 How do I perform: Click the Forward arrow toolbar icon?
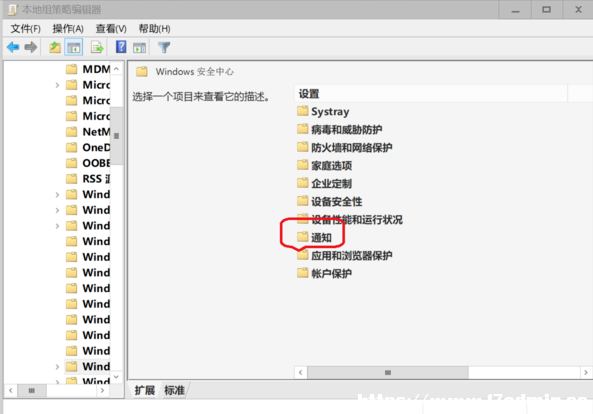pyautogui.click(x=31, y=47)
